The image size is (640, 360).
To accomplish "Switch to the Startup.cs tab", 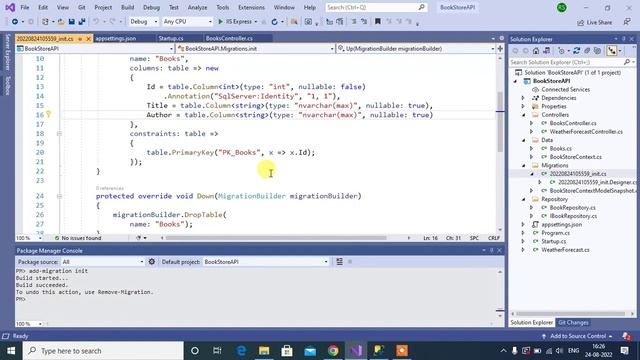I will [x=171, y=38].
